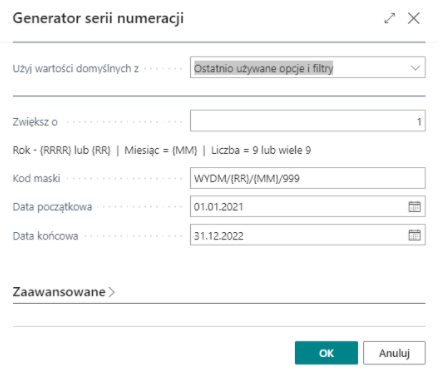Click the Data początkowa date field
The width and height of the screenshot is (442, 370).
click(308, 206)
